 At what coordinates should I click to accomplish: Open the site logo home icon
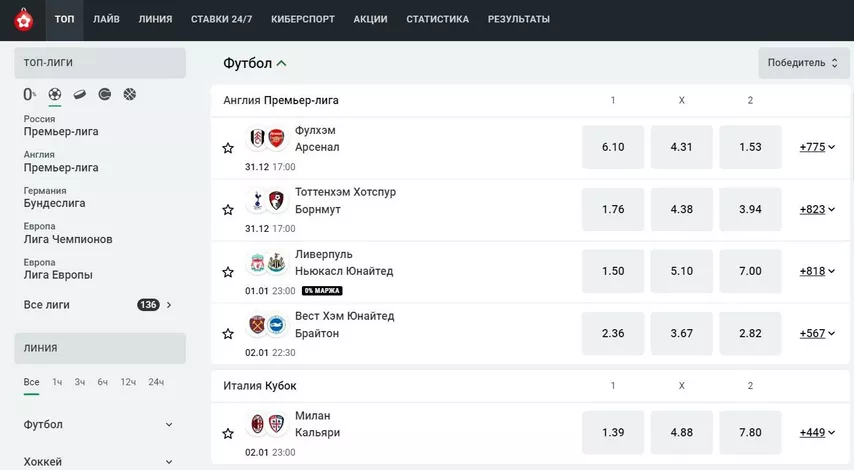click(x=23, y=20)
